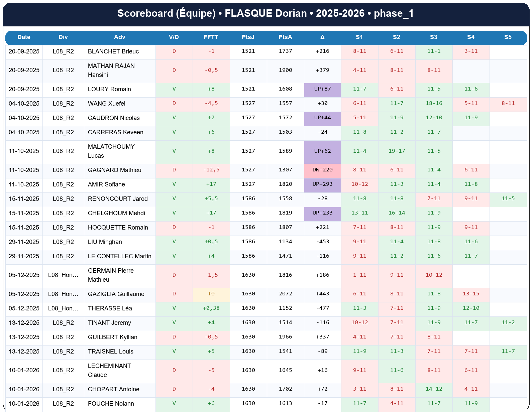This screenshot has width=532, height=414.
Task: Click the FFTT column header
Action: pyautogui.click(x=211, y=37)
